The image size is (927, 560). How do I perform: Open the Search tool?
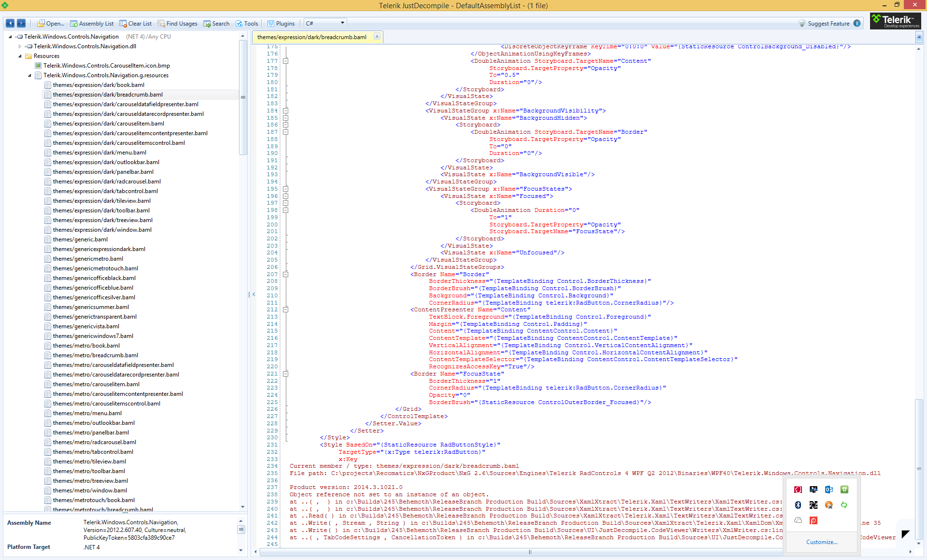pos(216,23)
